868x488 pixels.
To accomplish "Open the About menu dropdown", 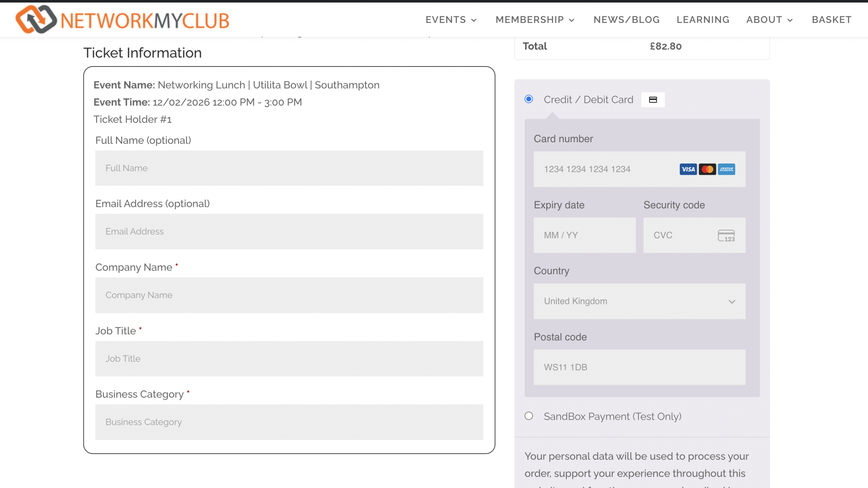I will [x=769, y=20].
